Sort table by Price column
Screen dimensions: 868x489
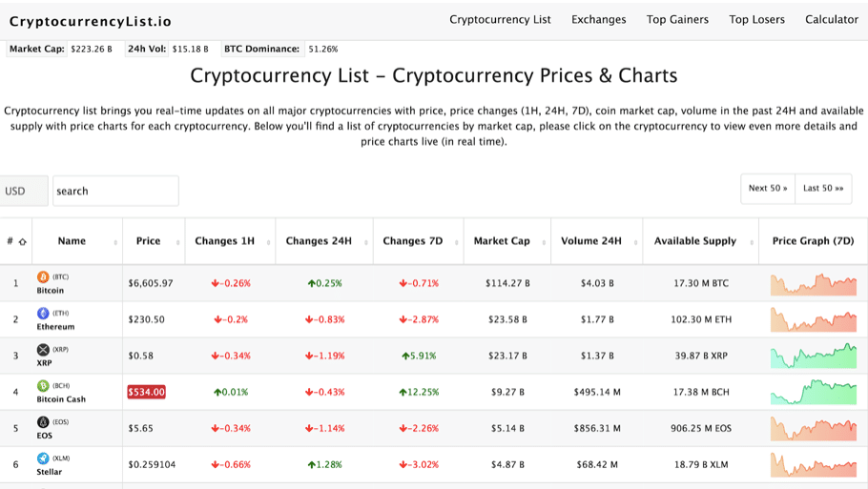click(x=154, y=241)
